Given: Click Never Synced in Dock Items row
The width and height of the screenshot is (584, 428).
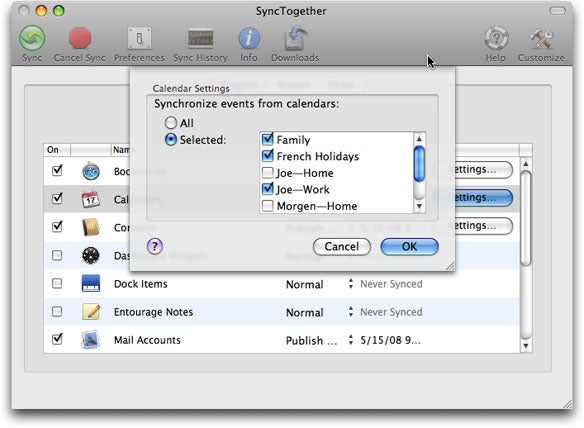Looking at the screenshot, I should coord(391,284).
